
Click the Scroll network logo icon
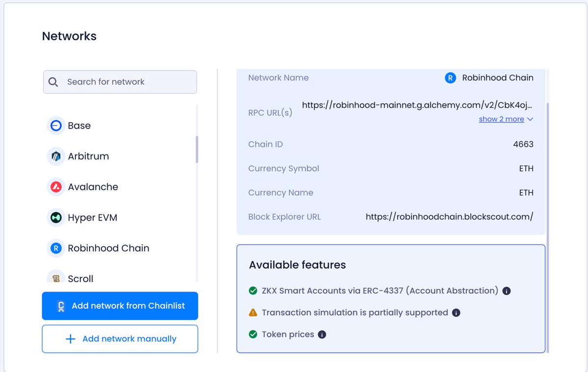pyautogui.click(x=56, y=278)
